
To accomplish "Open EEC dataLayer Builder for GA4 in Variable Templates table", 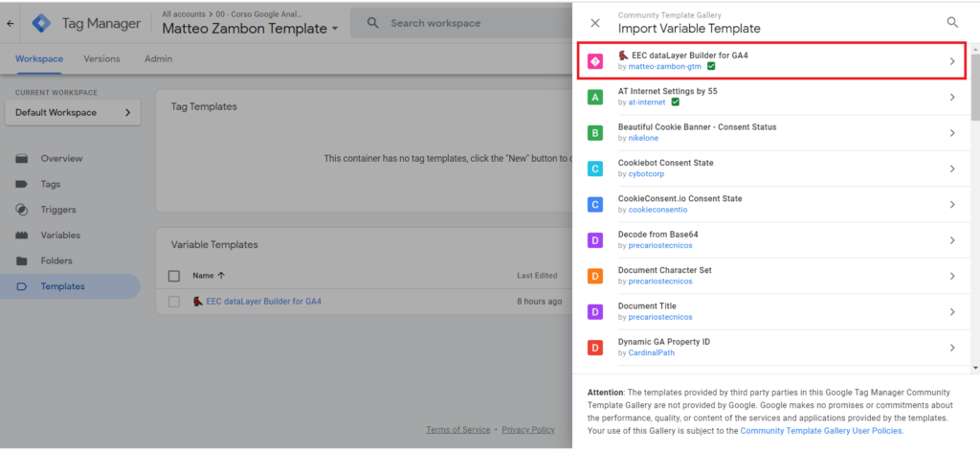I will click(264, 302).
